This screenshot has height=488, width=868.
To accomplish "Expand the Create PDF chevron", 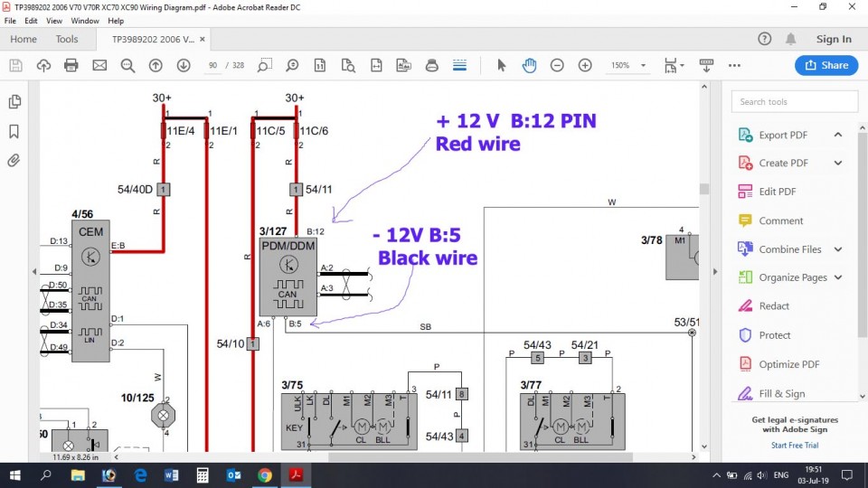I will tap(838, 164).
